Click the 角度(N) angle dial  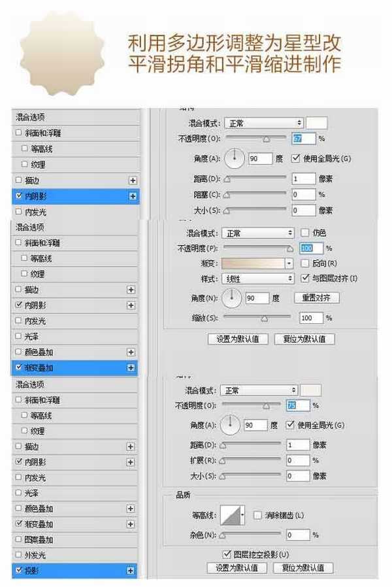tap(232, 298)
